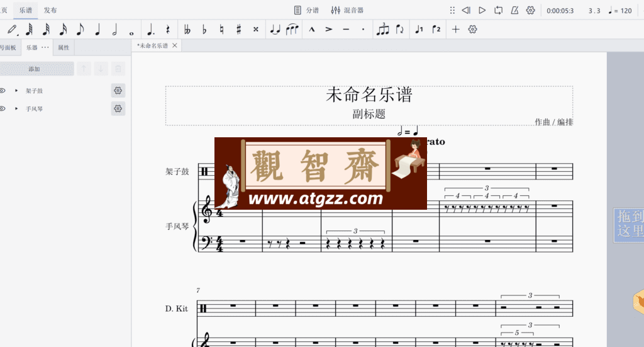The height and width of the screenshot is (347, 644).
Task: Select the 32nd note duration
Action: click(x=46, y=30)
